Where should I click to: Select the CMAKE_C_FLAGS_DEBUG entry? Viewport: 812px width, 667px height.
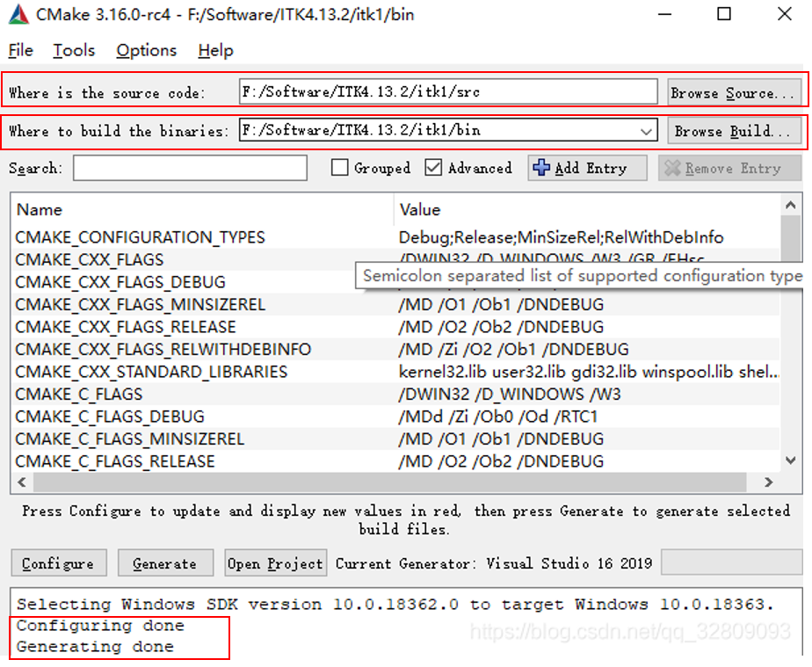[110, 417]
